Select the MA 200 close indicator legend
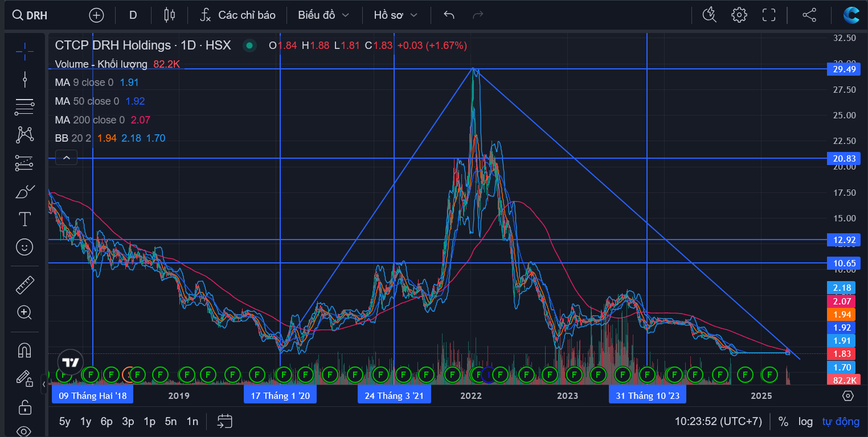This screenshot has width=868, height=437. point(89,120)
